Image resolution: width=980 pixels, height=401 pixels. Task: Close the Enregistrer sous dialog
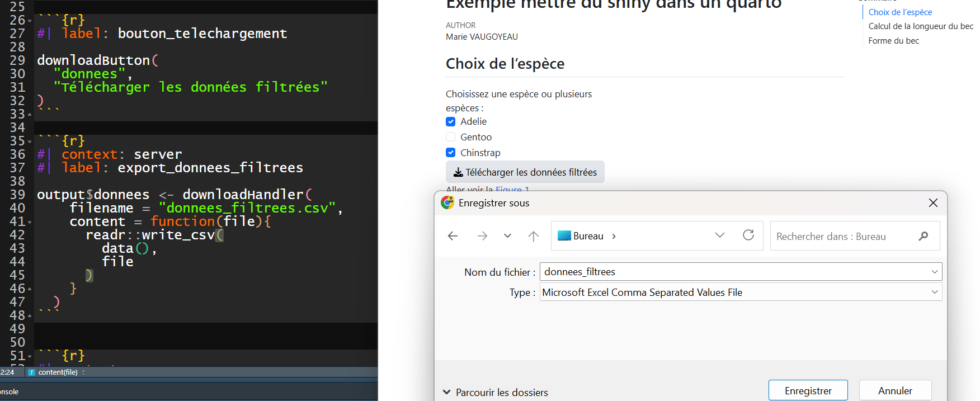click(933, 203)
